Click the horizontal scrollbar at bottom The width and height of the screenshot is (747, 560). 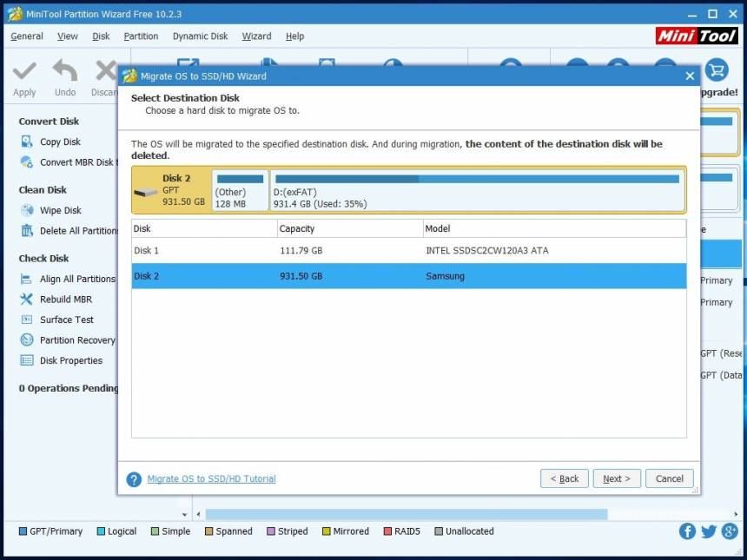(x=408, y=515)
